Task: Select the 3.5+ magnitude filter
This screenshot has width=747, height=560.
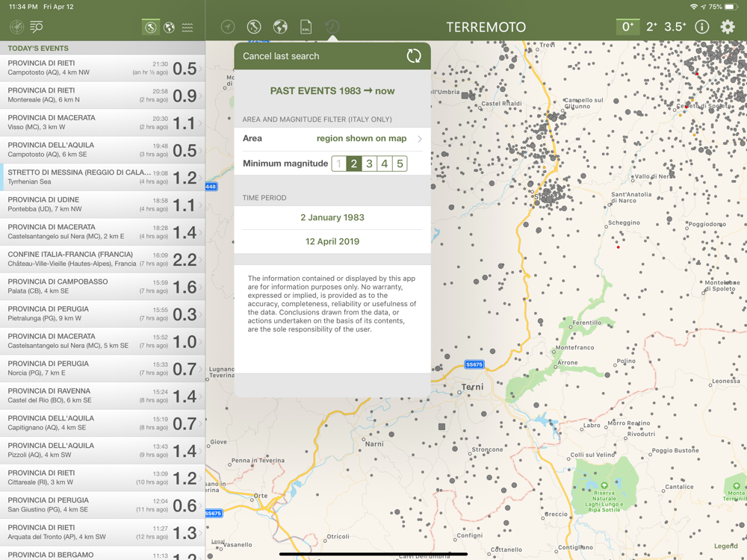Action: (675, 27)
